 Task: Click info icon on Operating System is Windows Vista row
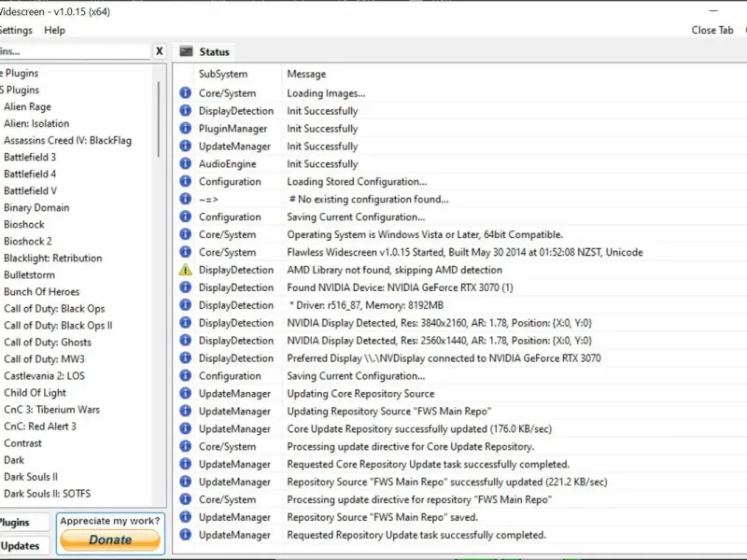[185, 234]
